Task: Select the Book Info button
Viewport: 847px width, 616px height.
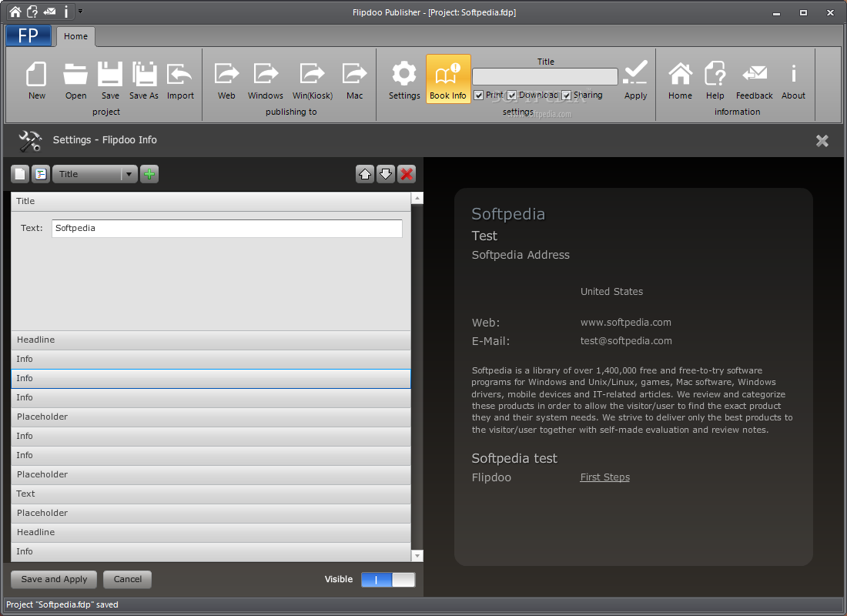Action: click(448, 79)
